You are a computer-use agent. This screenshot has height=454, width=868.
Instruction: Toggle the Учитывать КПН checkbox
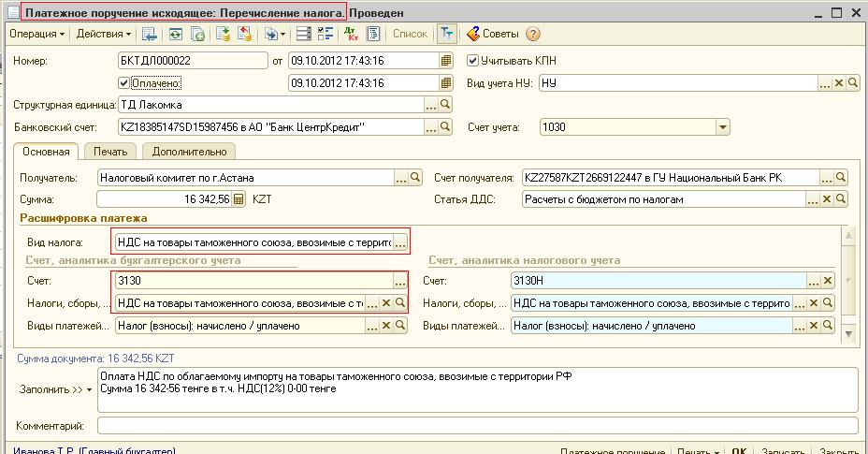point(473,61)
